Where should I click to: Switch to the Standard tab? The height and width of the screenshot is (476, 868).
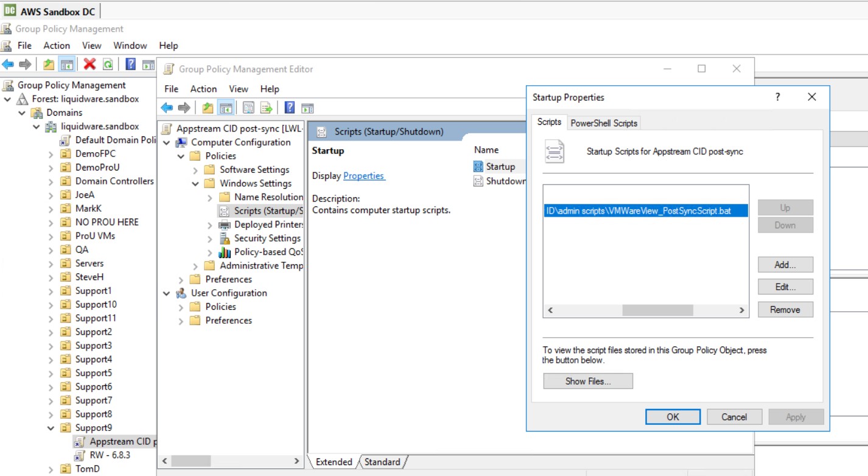coord(382,462)
